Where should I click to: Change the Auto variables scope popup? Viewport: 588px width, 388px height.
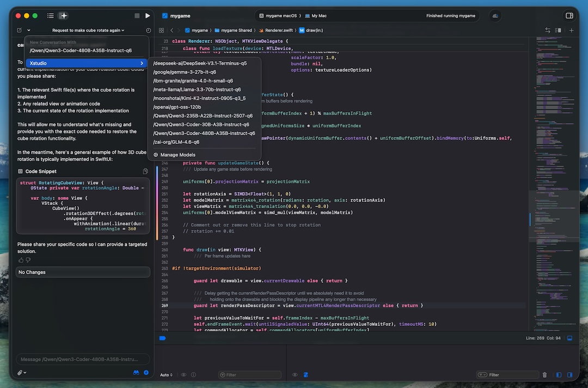click(166, 374)
